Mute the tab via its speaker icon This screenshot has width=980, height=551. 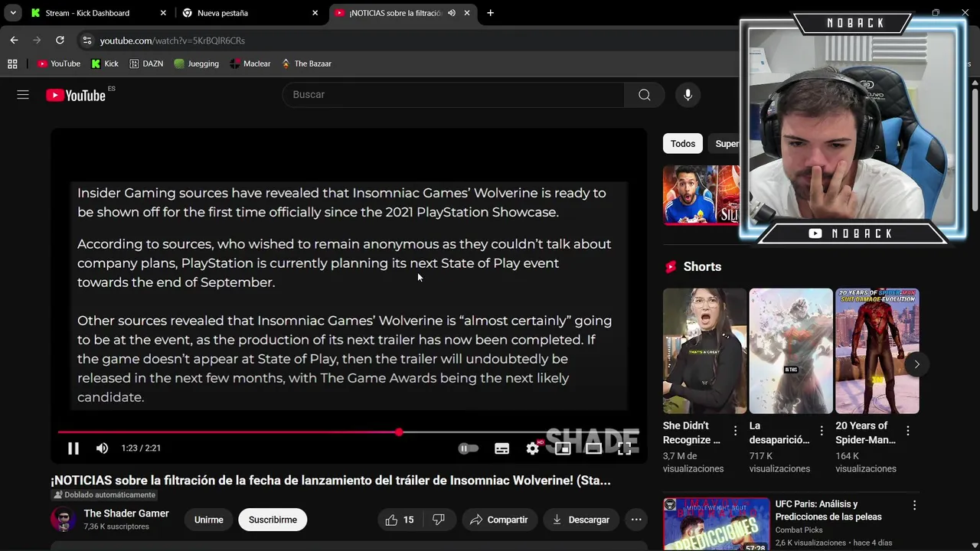[x=451, y=13]
